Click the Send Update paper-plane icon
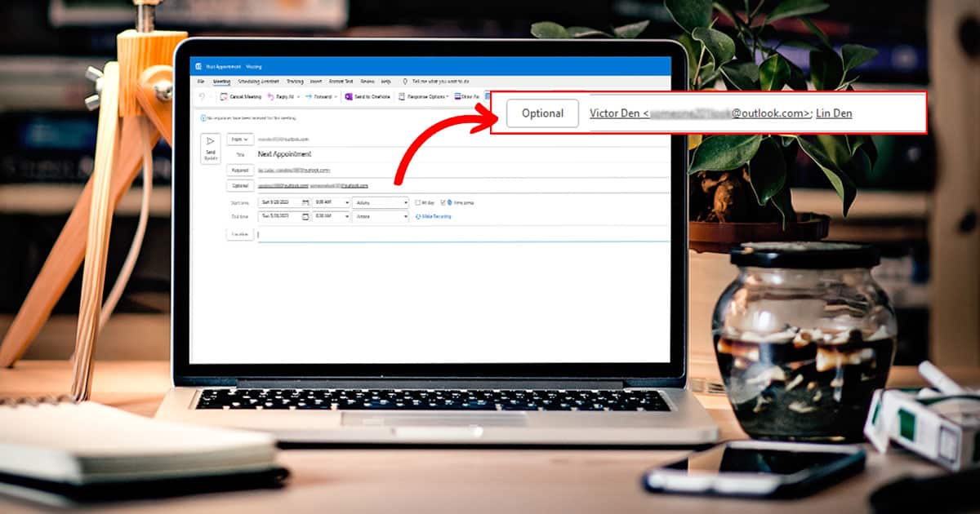 coord(211,142)
